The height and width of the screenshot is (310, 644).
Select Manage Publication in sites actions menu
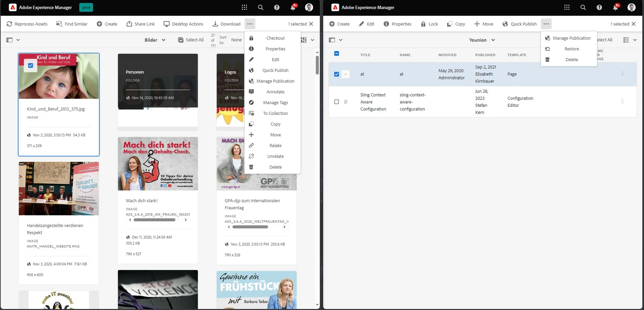[569, 38]
